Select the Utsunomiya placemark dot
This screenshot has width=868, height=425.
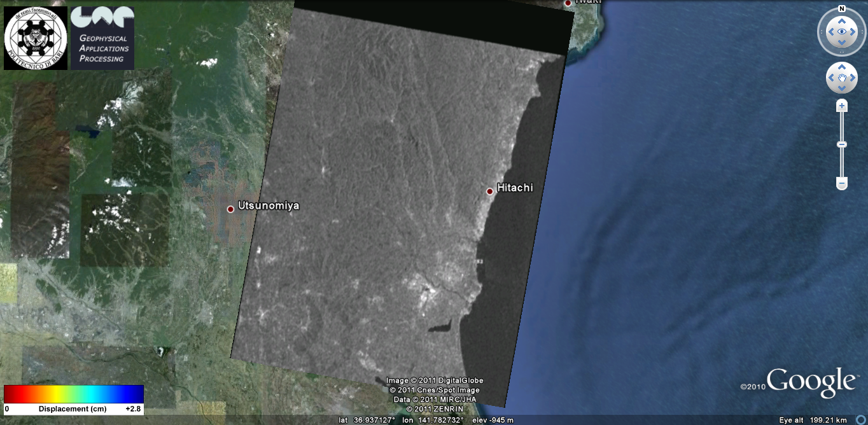point(230,209)
